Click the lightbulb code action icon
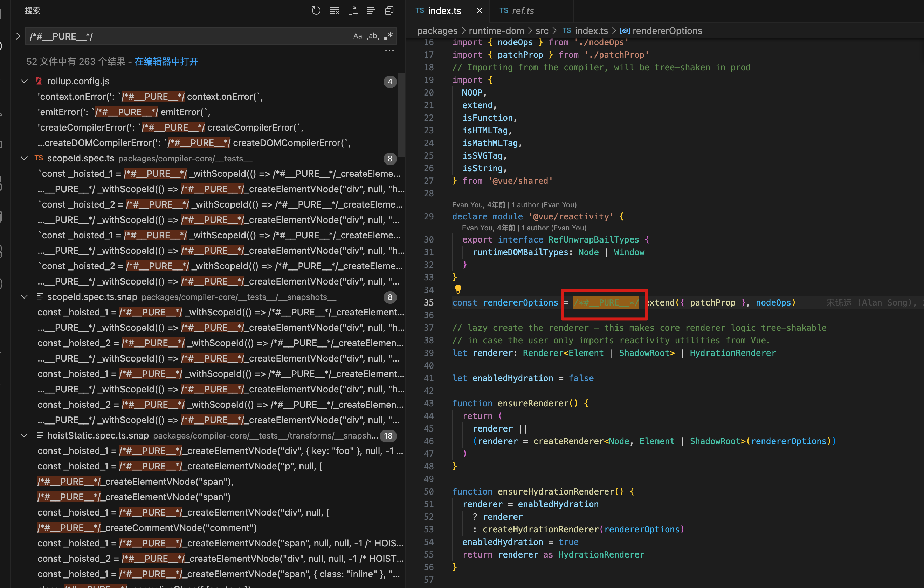This screenshot has width=924, height=588. [458, 289]
